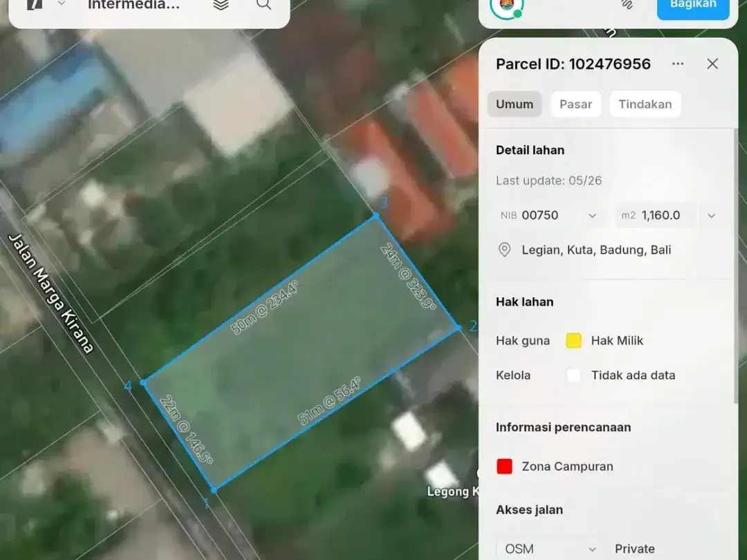Click parcel corner vertex 2
Image resolution: width=747 pixels, height=560 pixels.
tap(458, 328)
